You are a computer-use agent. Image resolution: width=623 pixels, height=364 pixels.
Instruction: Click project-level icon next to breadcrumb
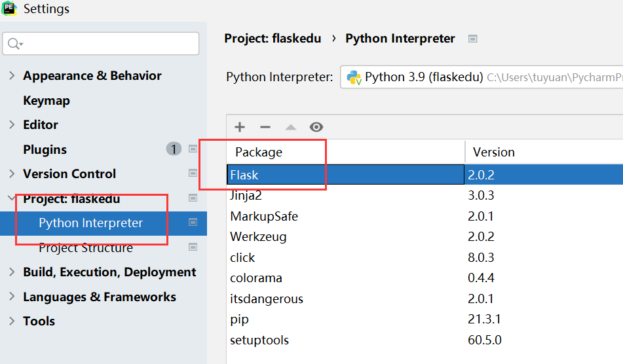pyautogui.click(x=473, y=39)
